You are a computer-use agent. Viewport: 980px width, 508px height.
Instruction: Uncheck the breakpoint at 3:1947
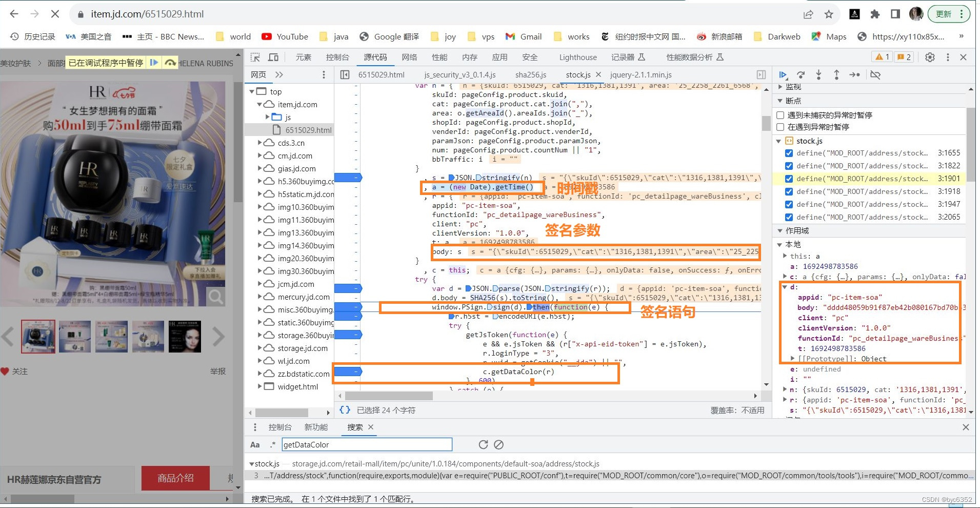[x=789, y=204]
